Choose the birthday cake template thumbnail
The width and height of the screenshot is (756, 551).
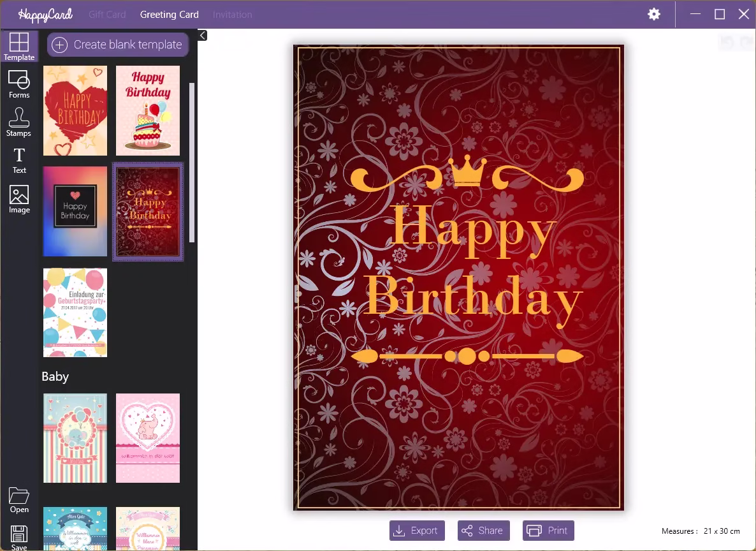coord(148,110)
